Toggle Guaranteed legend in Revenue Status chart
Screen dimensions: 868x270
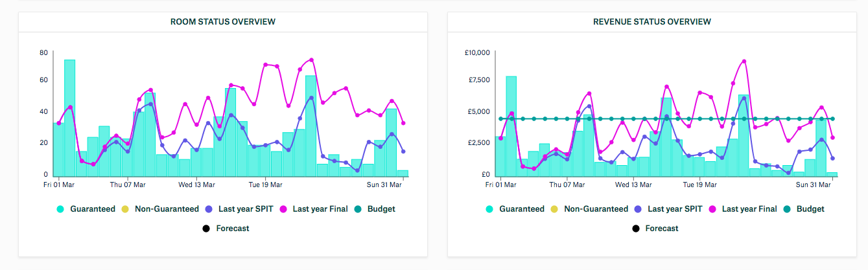point(521,209)
